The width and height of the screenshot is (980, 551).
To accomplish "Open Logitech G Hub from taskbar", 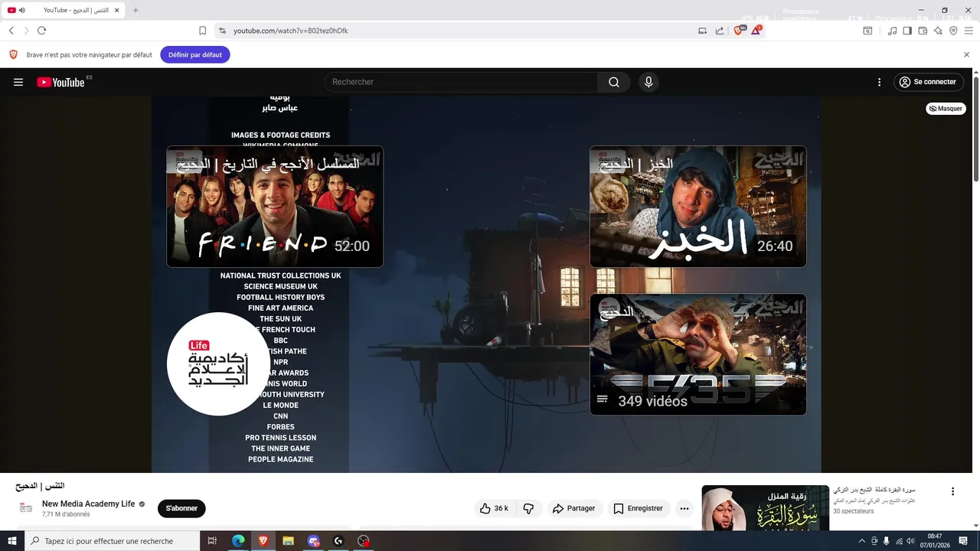I will [x=338, y=541].
